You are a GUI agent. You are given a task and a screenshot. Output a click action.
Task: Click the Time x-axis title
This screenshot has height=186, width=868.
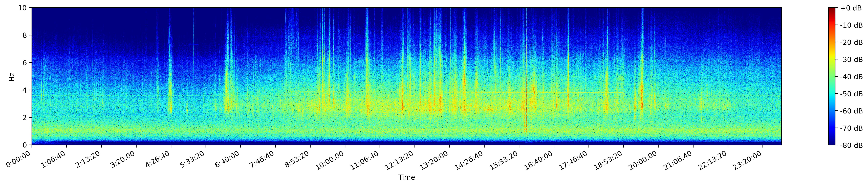407,178
